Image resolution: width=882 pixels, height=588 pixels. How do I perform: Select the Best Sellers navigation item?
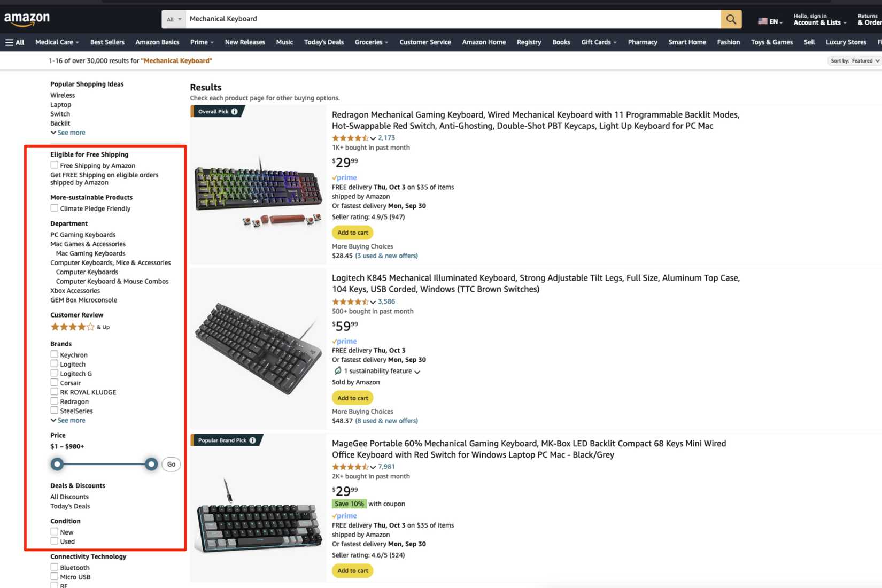[x=107, y=42]
